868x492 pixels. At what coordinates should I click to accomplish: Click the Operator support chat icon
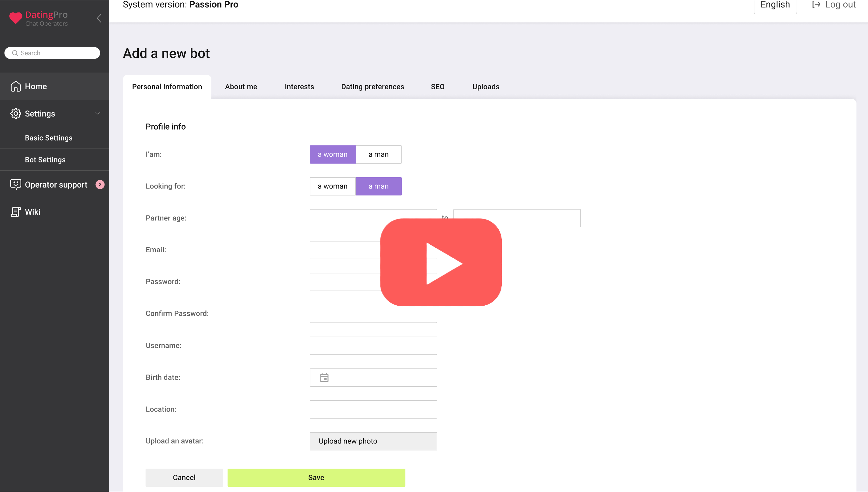[15, 185]
